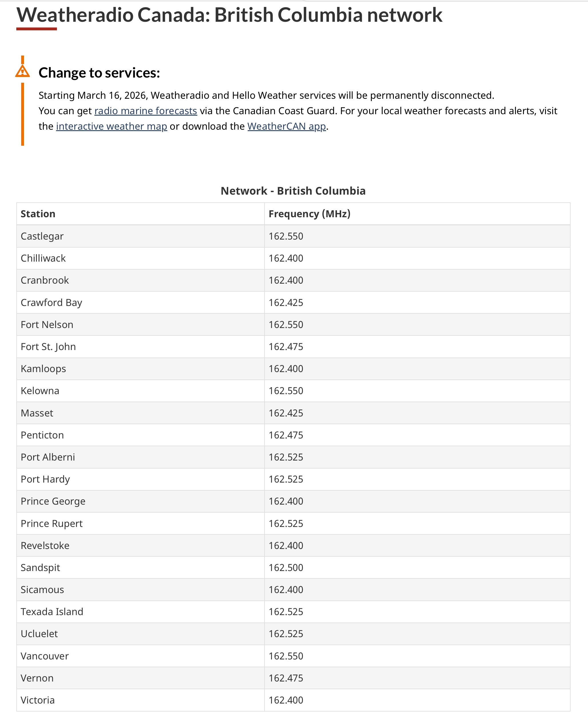Click the Weatheradio Canada page heading
The height and width of the screenshot is (727, 588).
click(229, 15)
